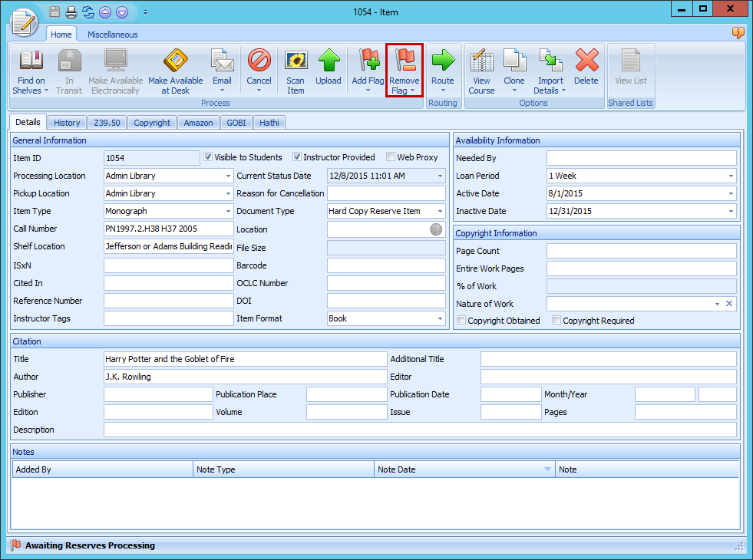Click into the Title text field

click(x=245, y=359)
